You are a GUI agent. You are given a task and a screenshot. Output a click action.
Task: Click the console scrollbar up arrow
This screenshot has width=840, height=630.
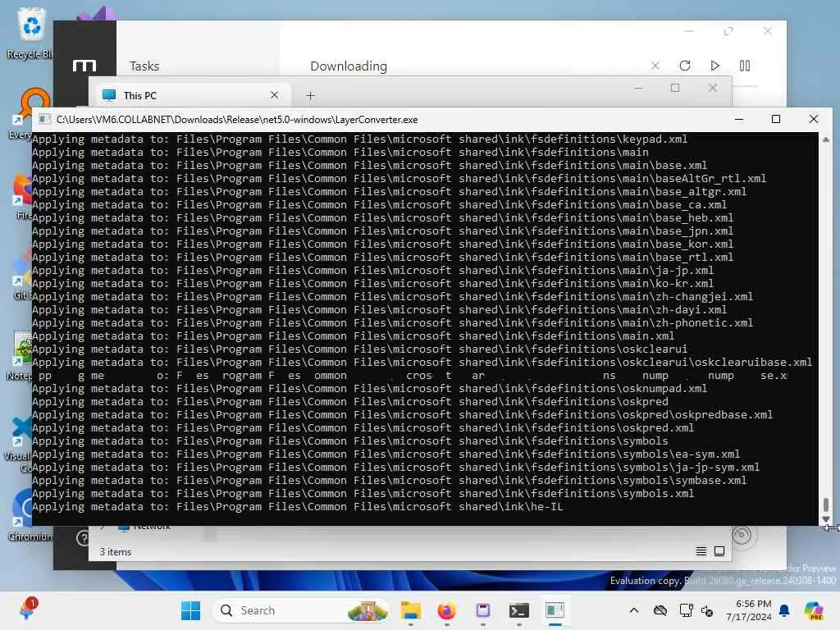coord(825,139)
